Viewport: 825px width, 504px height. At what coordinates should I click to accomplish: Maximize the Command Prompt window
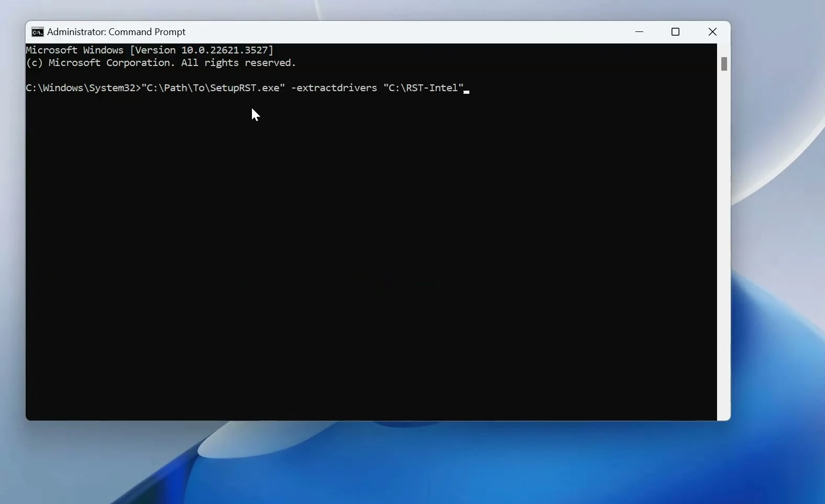(676, 32)
